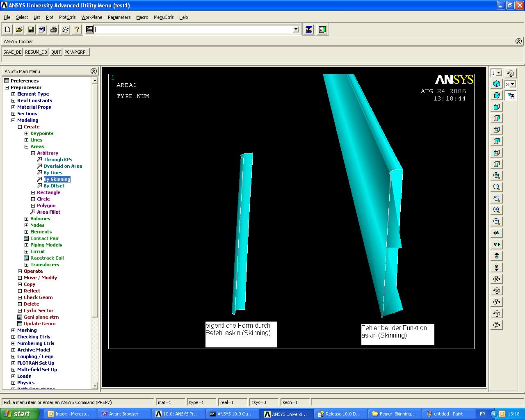Click the Open ANSYS File icon
The image size is (525, 420).
pos(19,30)
